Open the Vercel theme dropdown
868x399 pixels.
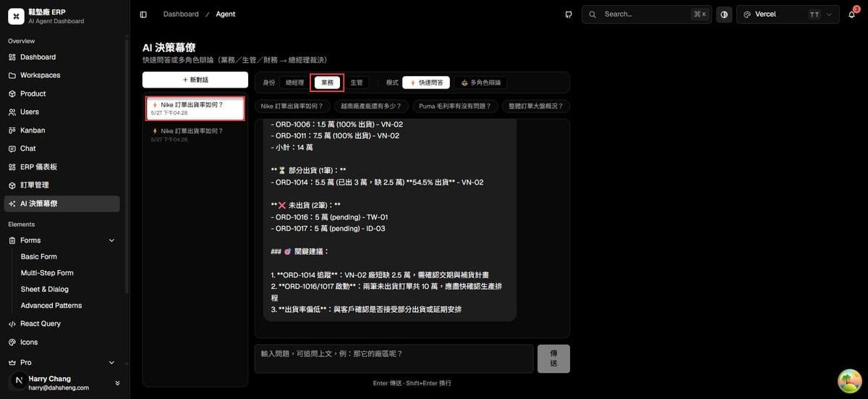point(788,14)
